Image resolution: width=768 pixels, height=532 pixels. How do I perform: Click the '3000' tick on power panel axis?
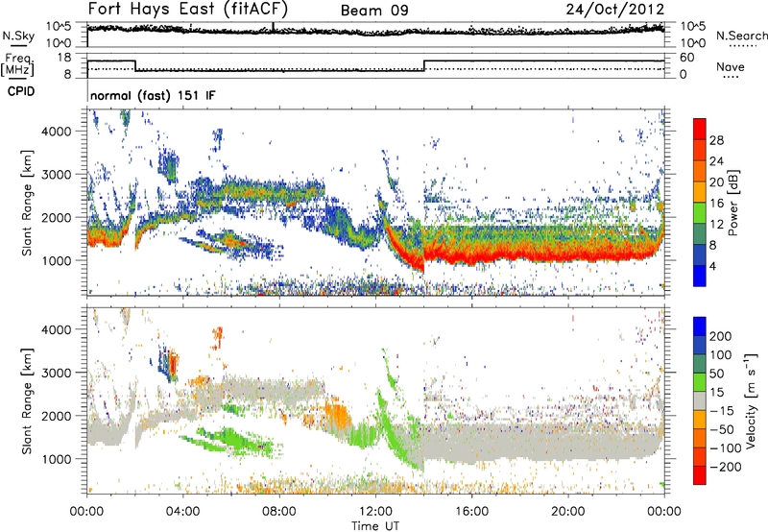click(57, 175)
